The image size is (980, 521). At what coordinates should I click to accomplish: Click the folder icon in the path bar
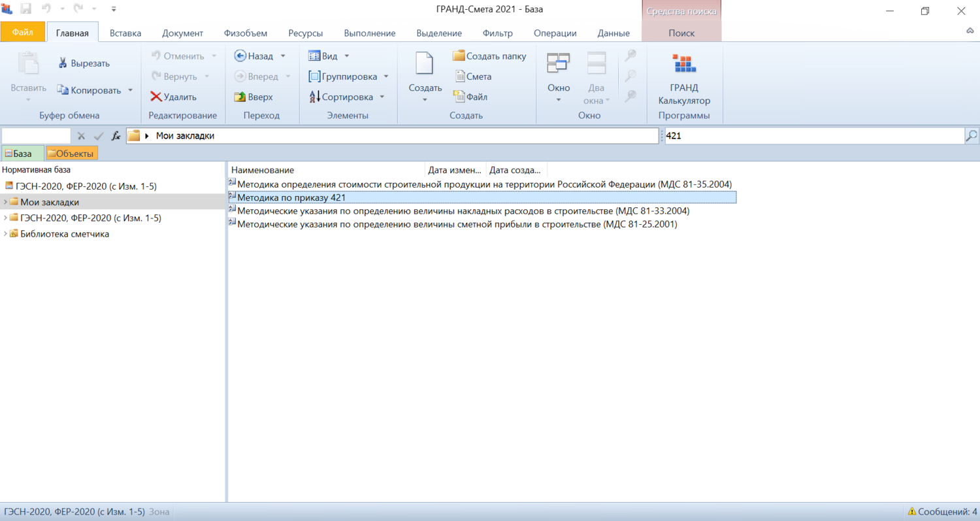point(134,136)
